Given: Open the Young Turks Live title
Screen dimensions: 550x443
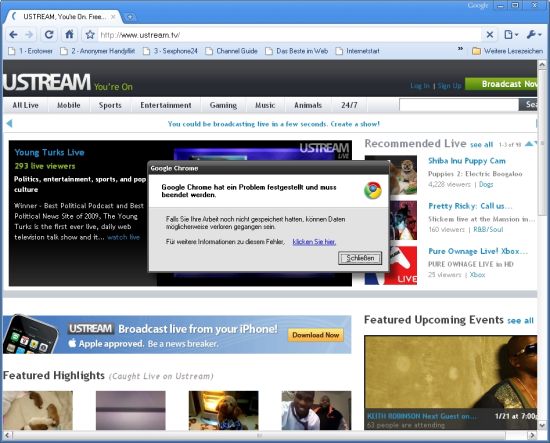Looking at the screenshot, I should (x=49, y=152).
